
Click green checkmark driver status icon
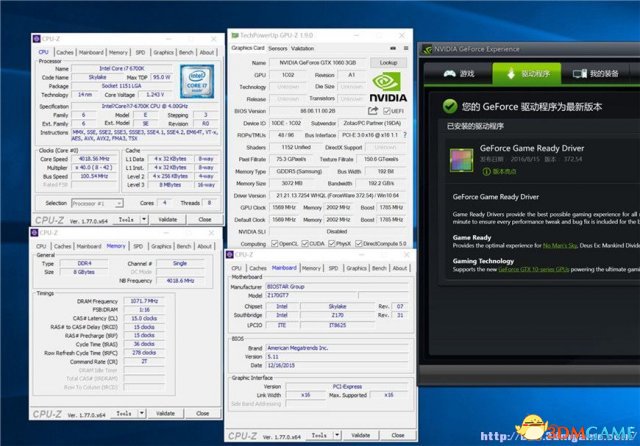coord(450,107)
